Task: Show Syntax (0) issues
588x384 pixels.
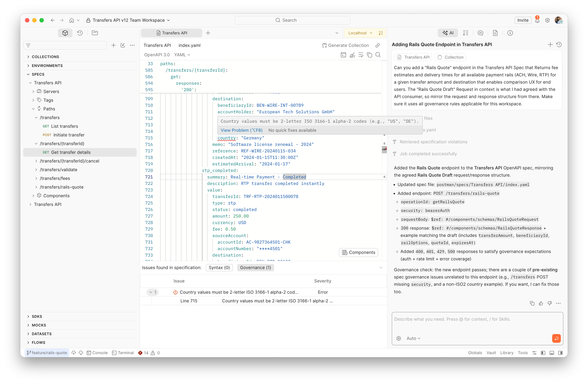Action: (219, 267)
